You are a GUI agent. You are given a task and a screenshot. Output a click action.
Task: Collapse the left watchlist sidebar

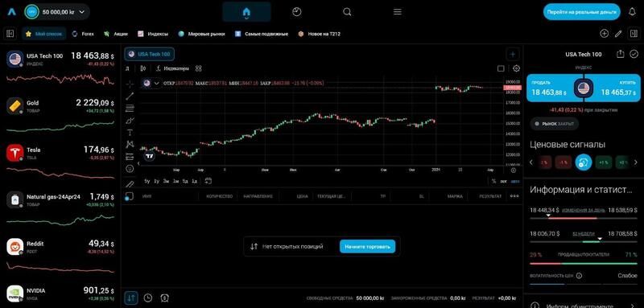10,34
